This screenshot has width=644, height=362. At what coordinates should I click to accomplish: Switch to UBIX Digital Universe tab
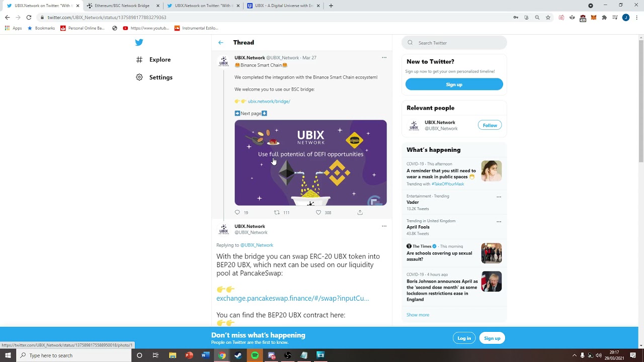[x=283, y=6]
